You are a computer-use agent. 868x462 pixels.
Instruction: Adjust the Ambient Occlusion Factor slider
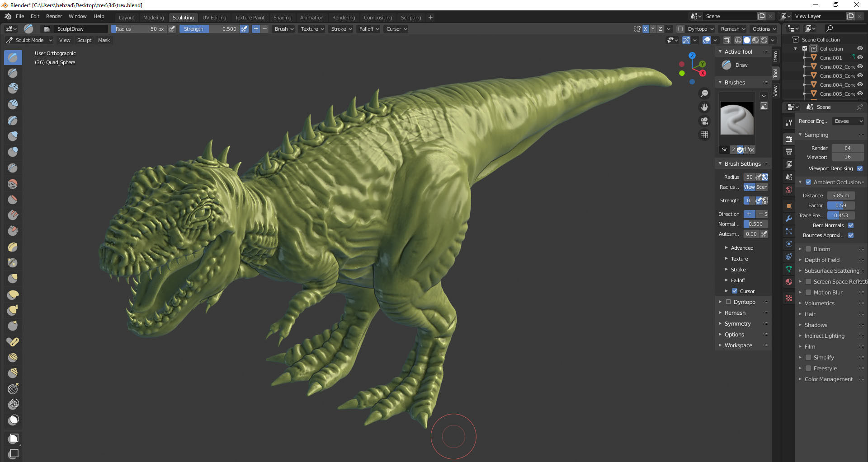[x=841, y=205]
